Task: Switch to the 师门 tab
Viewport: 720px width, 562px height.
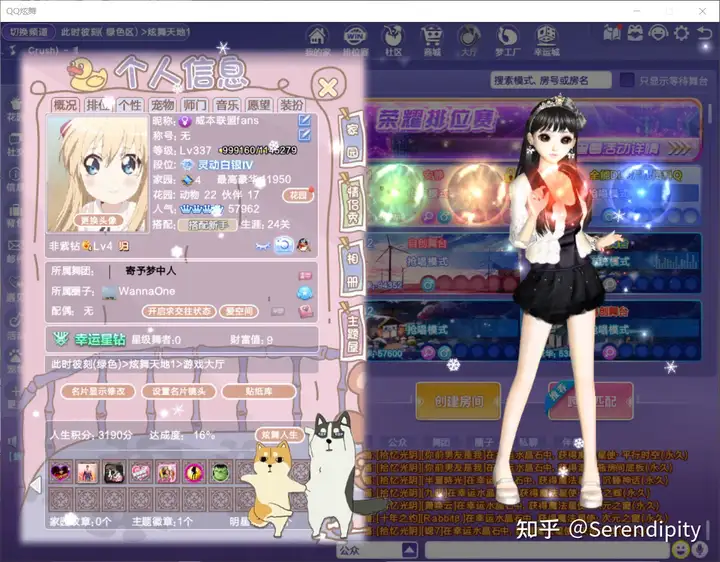Action: pyautogui.click(x=195, y=105)
